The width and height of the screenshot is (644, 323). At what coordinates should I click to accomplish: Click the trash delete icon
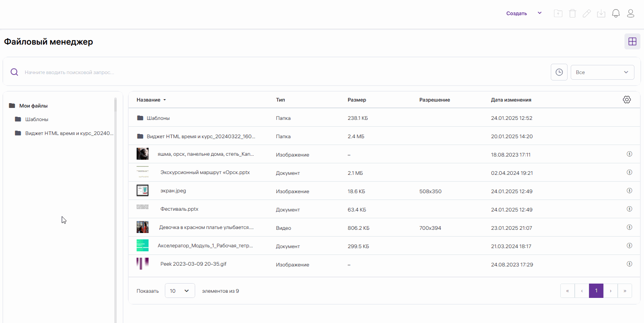coord(572,14)
